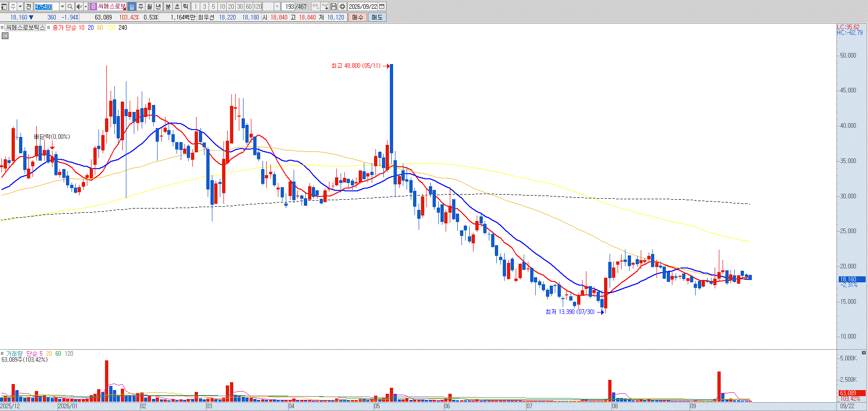Click the 매도 sell button
This screenshot has width=868, height=411.
377,17
